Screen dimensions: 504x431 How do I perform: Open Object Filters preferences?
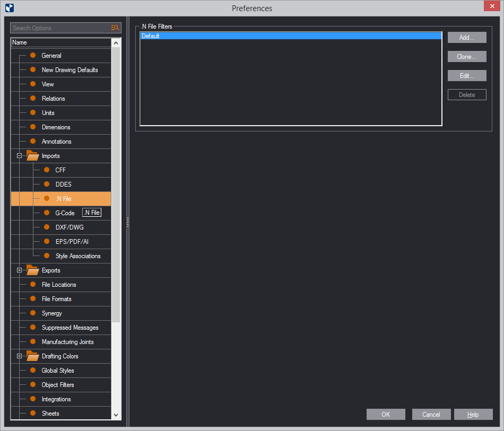pyautogui.click(x=58, y=385)
